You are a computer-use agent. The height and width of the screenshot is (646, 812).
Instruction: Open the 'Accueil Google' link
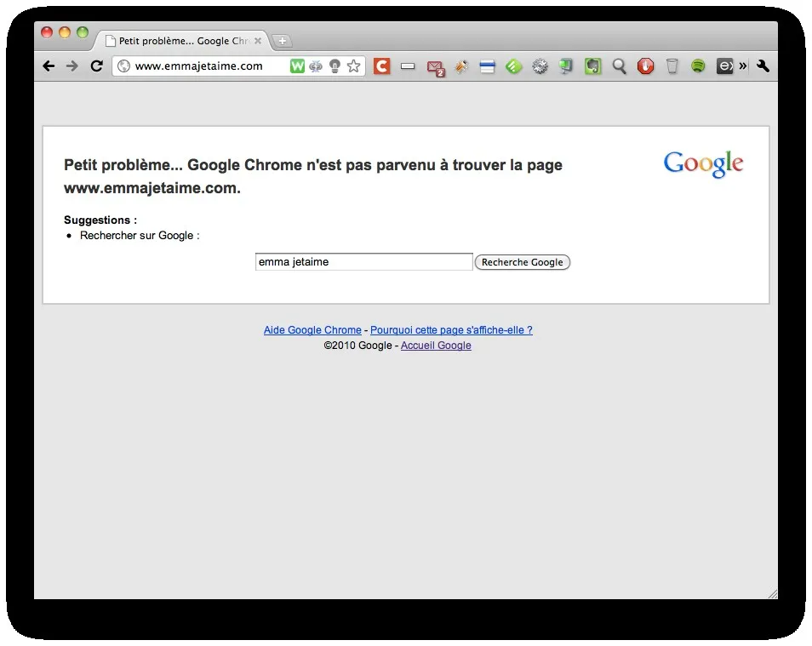(436, 346)
